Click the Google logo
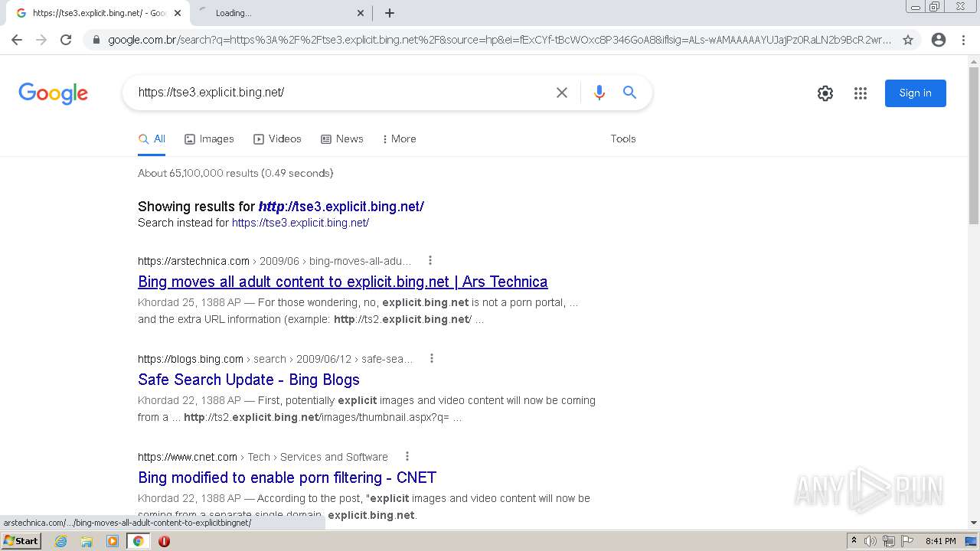This screenshot has width=980, height=551. tap(53, 93)
